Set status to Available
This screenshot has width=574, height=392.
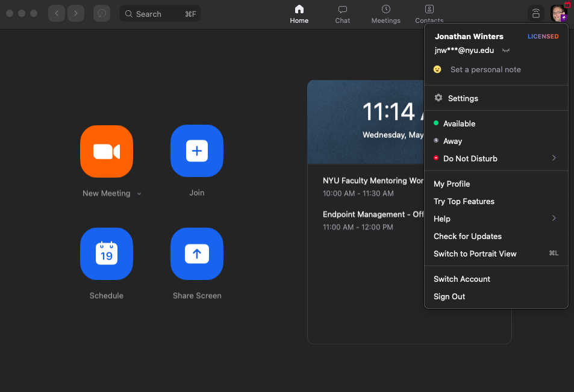tap(496, 123)
